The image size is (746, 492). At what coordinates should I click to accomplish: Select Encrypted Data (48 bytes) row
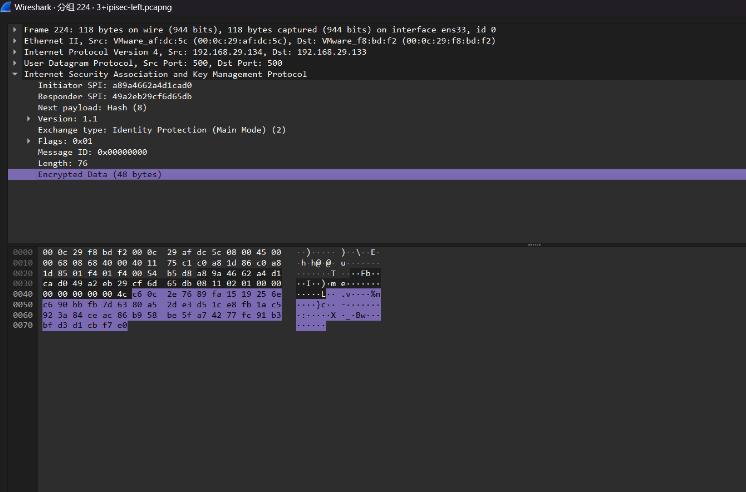click(x=377, y=175)
